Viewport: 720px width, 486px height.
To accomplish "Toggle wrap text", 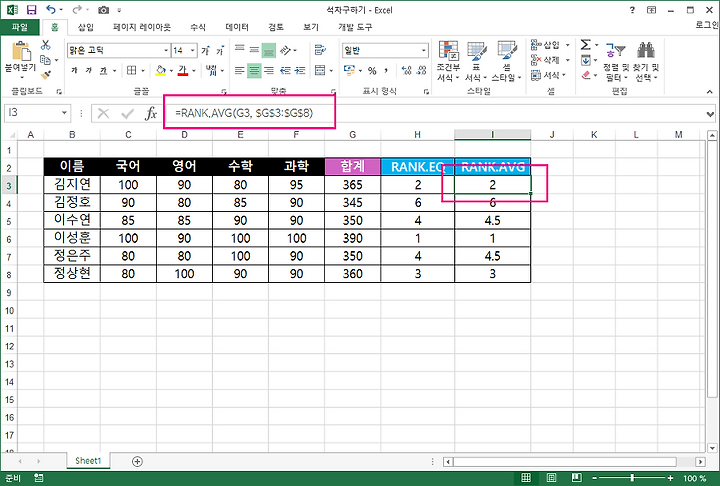I will (320, 50).
